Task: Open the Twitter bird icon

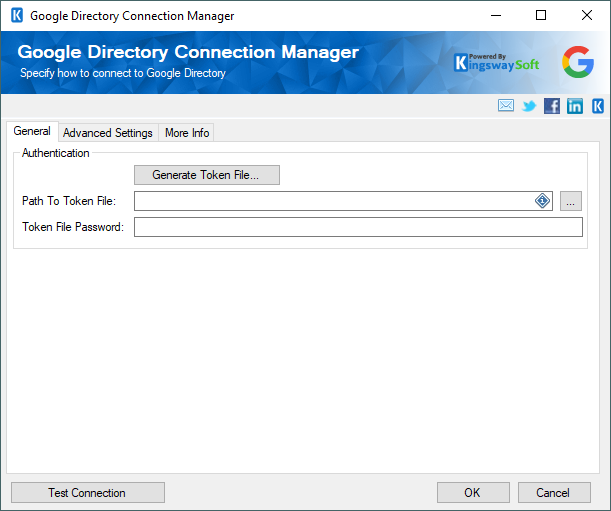Action: tap(529, 106)
